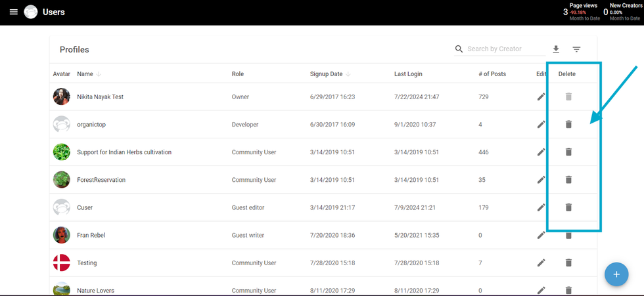Click the Page views stat in header
Screen dimensions: 644x296
(x=582, y=11)
